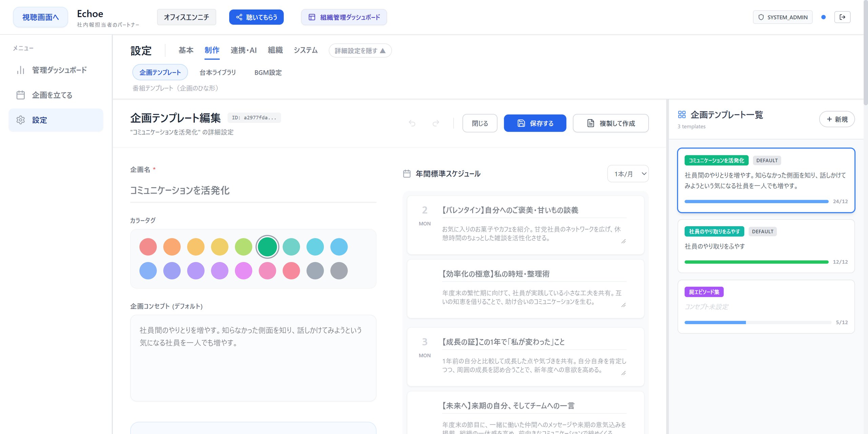Image resolution: width=868 pixels, height=434 pixels.
Task: Switch to the システム settings tab
Action: (305, 50)
